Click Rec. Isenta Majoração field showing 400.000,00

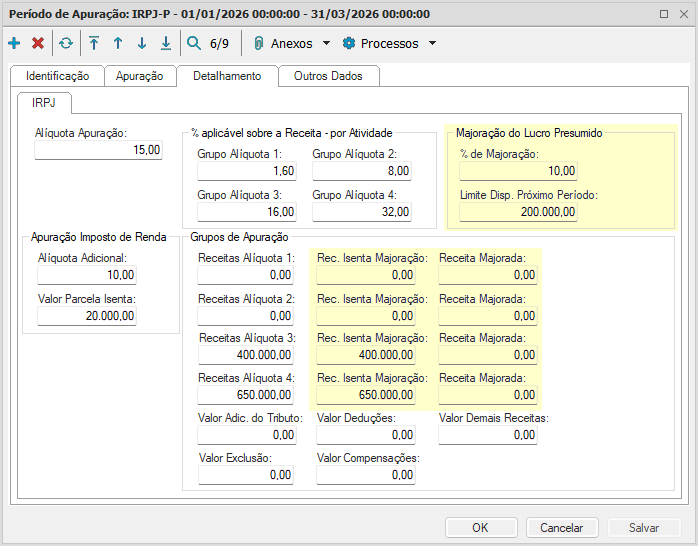click(x=365, y=355)
